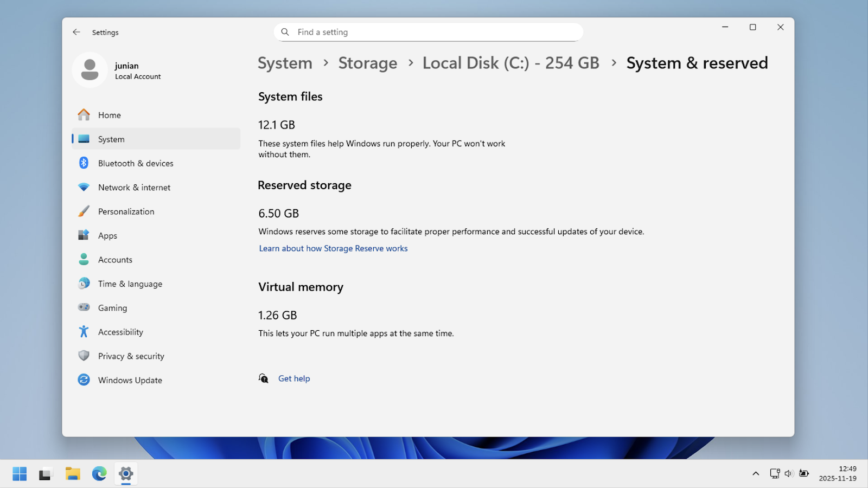The image size is (868, 488).
Task: Click the Reserved storage heading
Action: pyautogui.click(x=304, y=185)
